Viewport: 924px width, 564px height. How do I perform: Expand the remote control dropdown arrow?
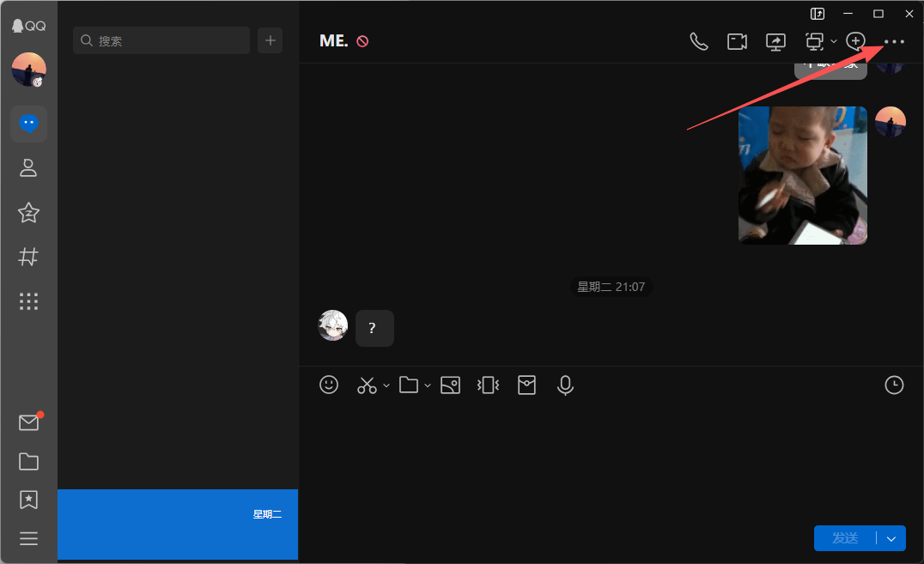[x=834, y=41]
